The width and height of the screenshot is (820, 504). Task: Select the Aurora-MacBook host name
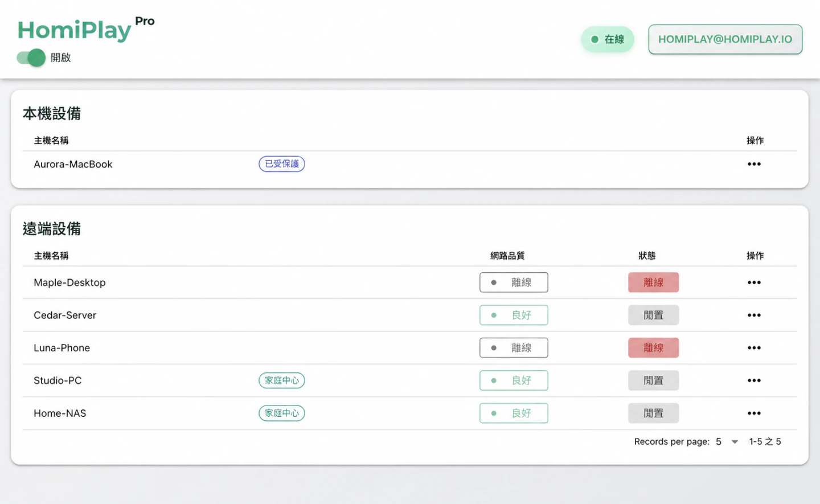click(x=73, y=164)
